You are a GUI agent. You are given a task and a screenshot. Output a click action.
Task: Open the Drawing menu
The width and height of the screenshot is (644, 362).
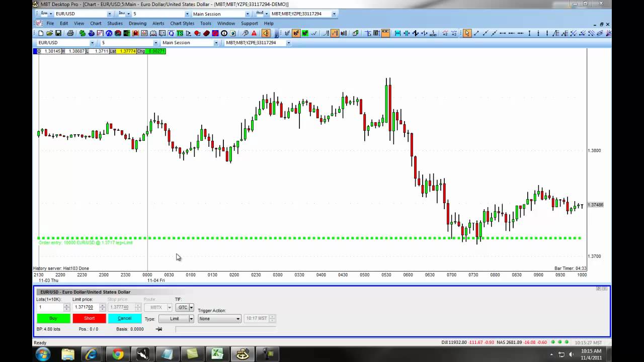coord(137,23)
